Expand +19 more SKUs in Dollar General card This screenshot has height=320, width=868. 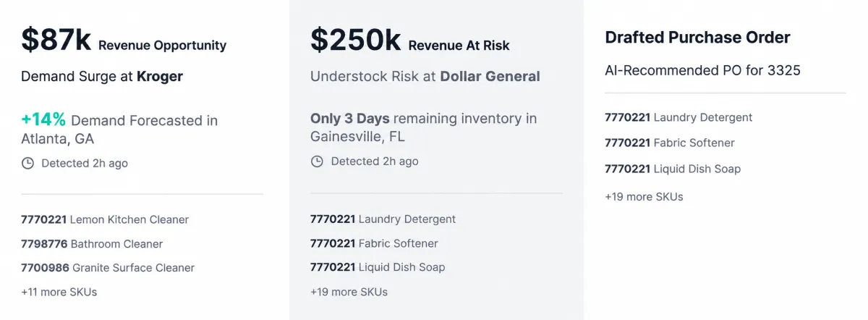pos(349,292)
